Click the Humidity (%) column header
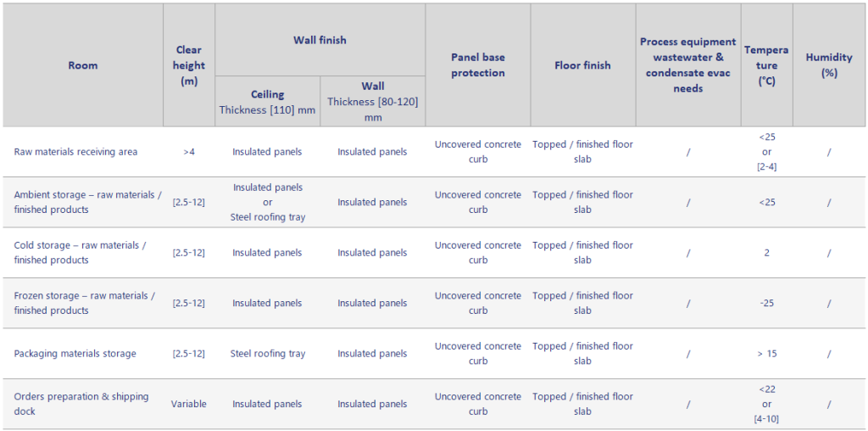The image size is (868, 431). pyautogui.click(x=828, y=65)
